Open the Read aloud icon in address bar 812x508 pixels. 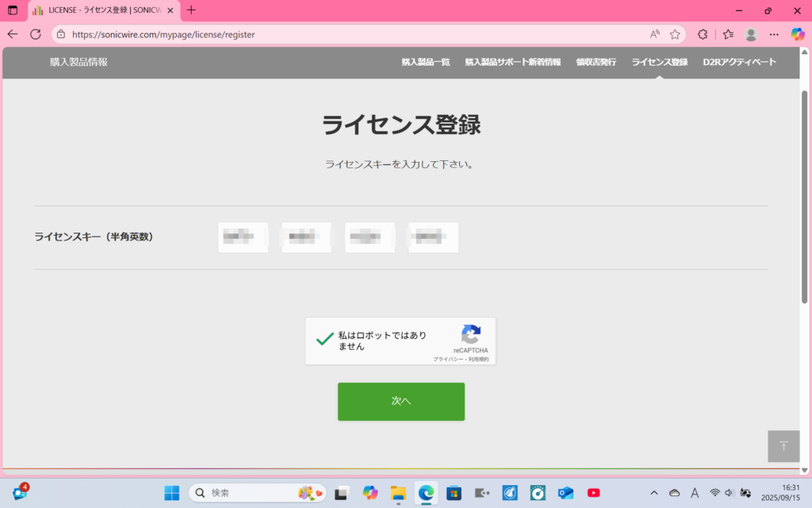[655, 34]
